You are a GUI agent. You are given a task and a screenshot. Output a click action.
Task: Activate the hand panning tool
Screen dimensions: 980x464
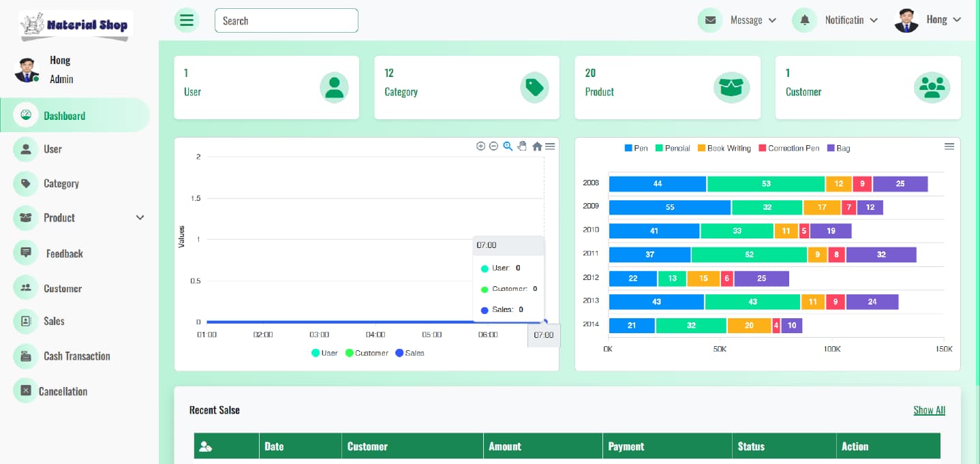click(522, 146)
